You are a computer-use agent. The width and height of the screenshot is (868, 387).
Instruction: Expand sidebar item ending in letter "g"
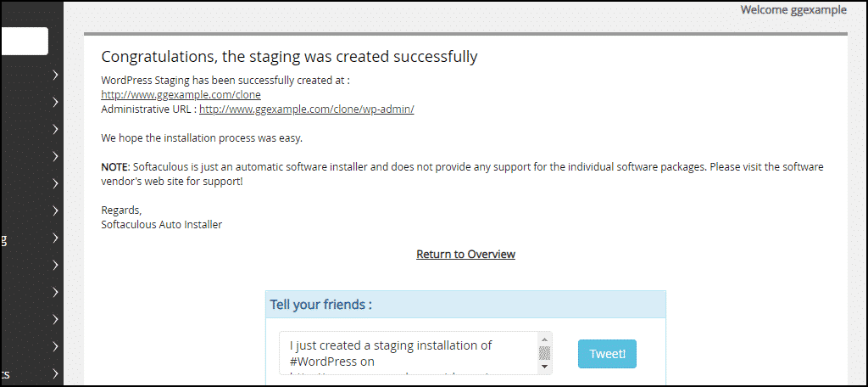[55, 238]
